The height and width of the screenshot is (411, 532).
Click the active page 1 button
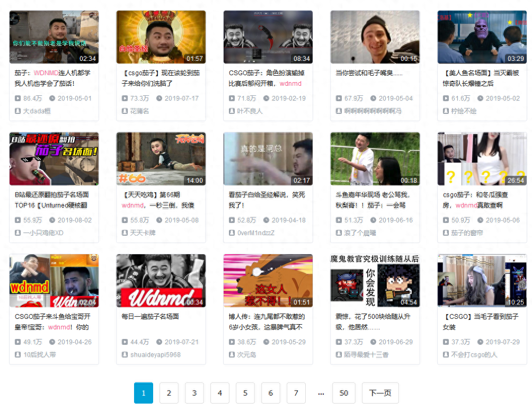pyautogui.click(x=144, y=393)
